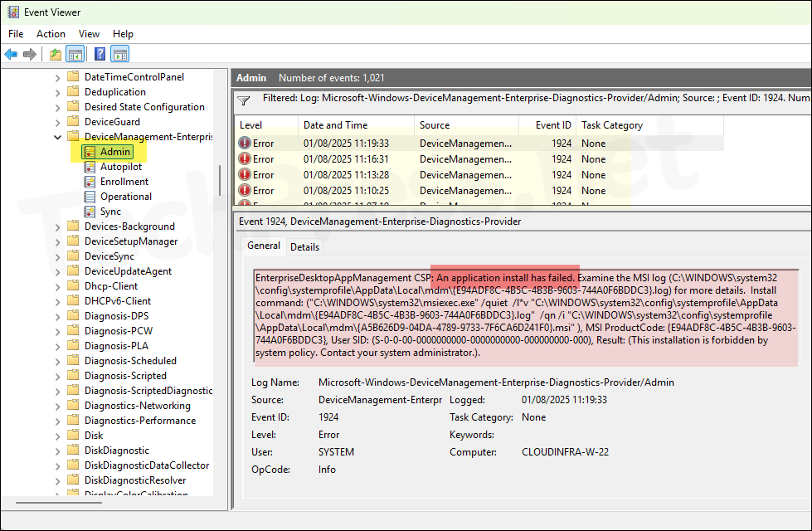Viewport: 812px width, 531px height.
Task: Click the tree pane vertical scrollbar thumb
Action: pos(220,180)
